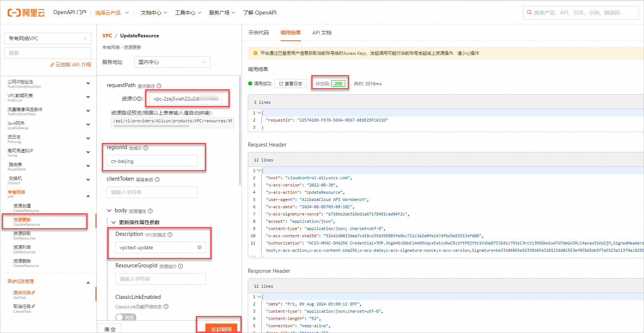Collapse the 专有网络 VPC group
Viewport: 644px width, 333px height.
click(x=88, y=196)
